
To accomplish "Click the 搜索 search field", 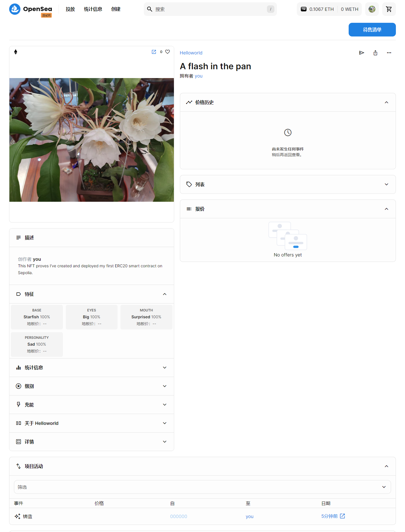I will pyautogui.click(x=210, y=9).
